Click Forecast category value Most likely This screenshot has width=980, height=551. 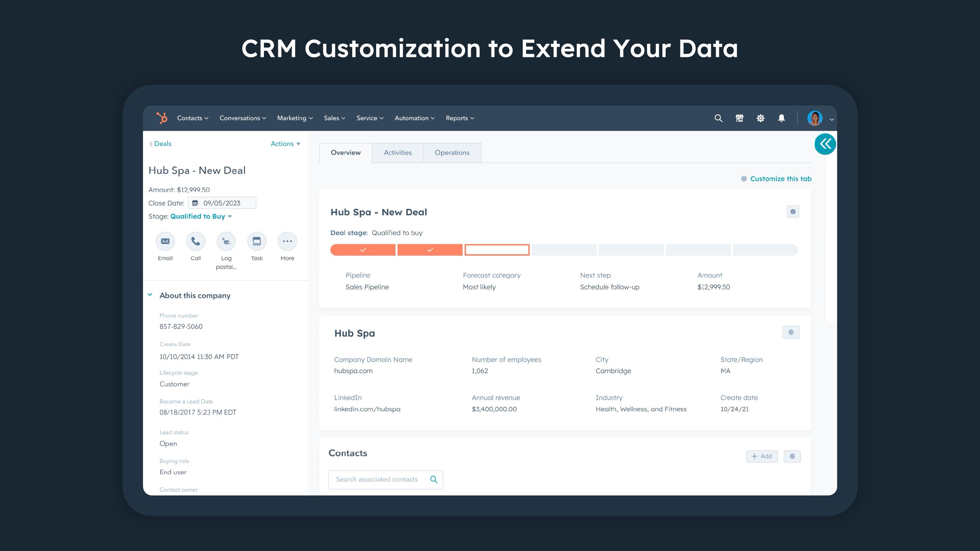[x=479, y=287]
